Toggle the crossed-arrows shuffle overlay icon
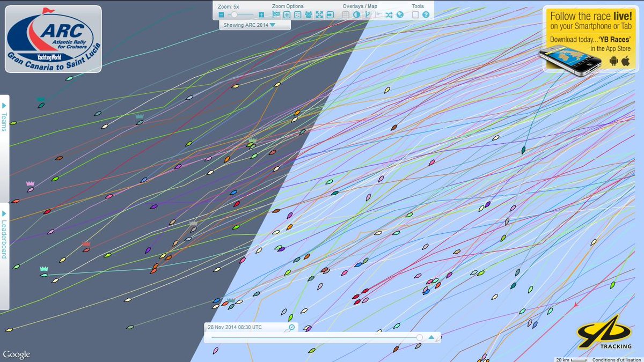Screen dimensions: 644x362 coord(389,15)
